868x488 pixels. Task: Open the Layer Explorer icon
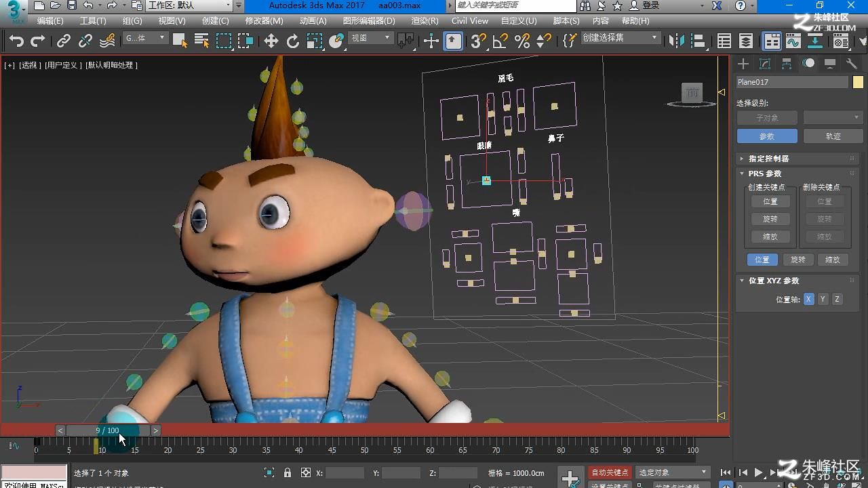coord(746,41)
